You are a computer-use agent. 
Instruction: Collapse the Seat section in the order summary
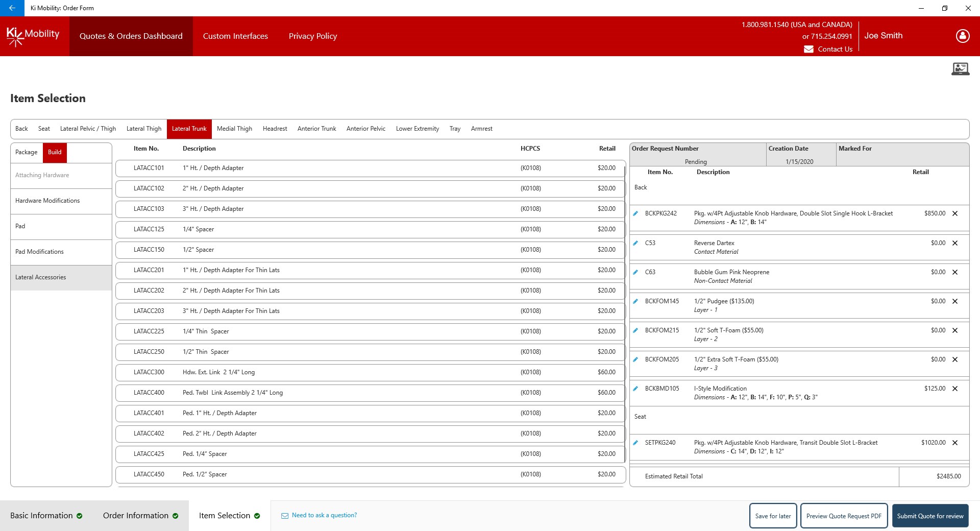point(641,417)
